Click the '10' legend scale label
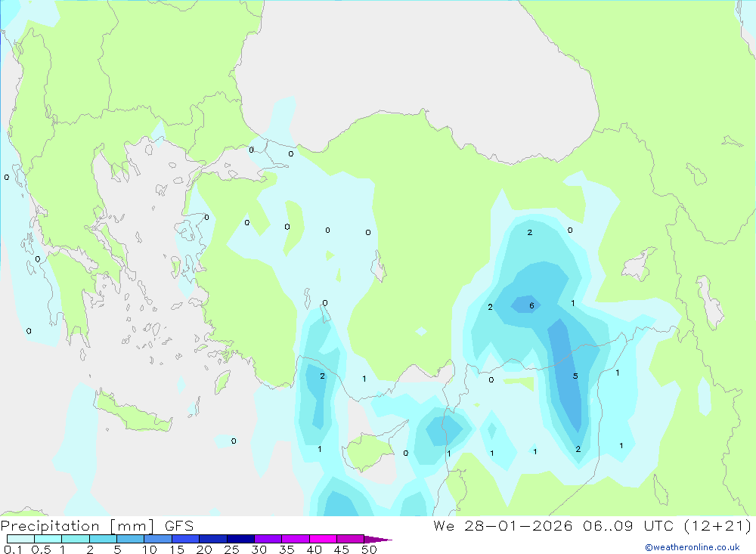756x554 pixels. tap(150, 549)
